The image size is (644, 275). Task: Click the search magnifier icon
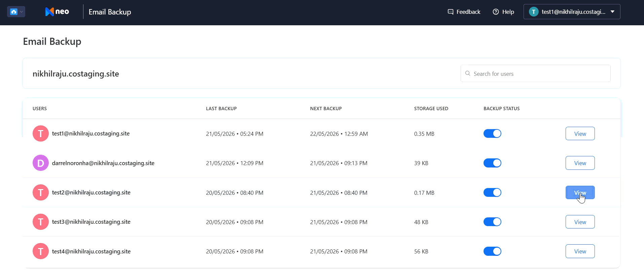[468, 73]
